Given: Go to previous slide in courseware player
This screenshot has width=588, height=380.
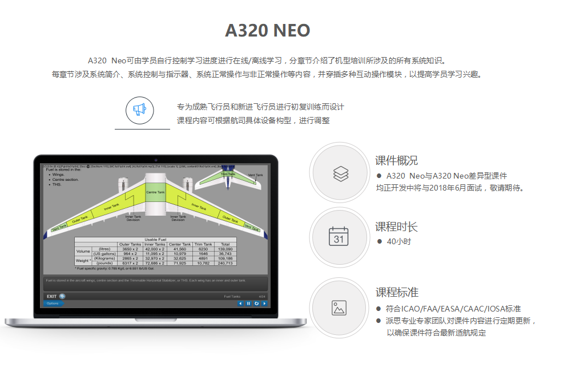Looking at the screenshot, I should 240,304.
